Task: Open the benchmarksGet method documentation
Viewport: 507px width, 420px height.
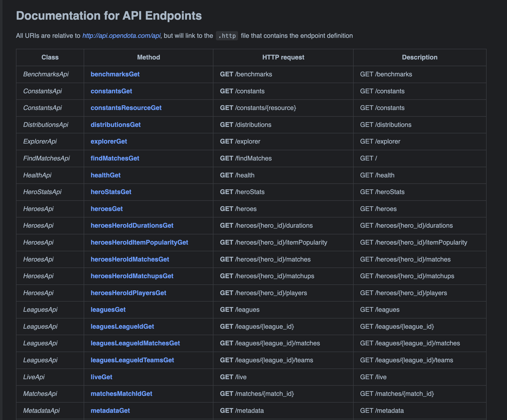Action: pyautogui.click(x=115, y=74)
